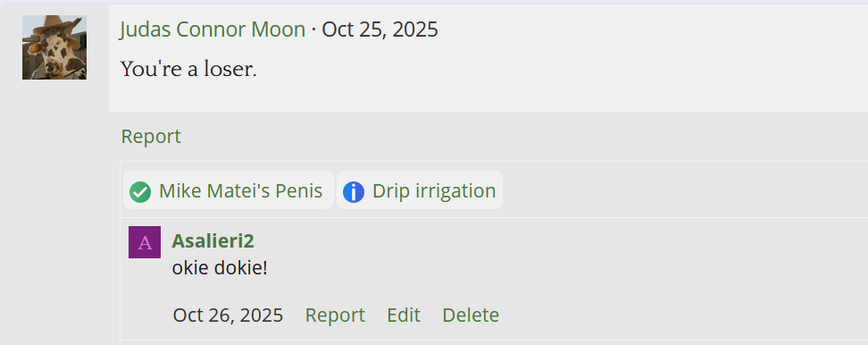Open Judas Connor Moon's profile name link
This screenshot has width=868, height=345.
[213, 29]
